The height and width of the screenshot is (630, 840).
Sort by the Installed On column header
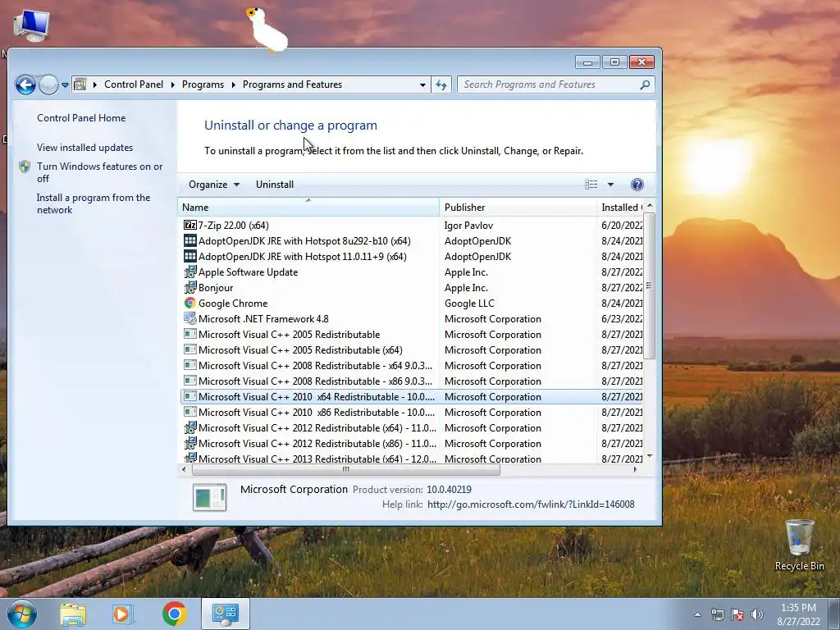620,208
